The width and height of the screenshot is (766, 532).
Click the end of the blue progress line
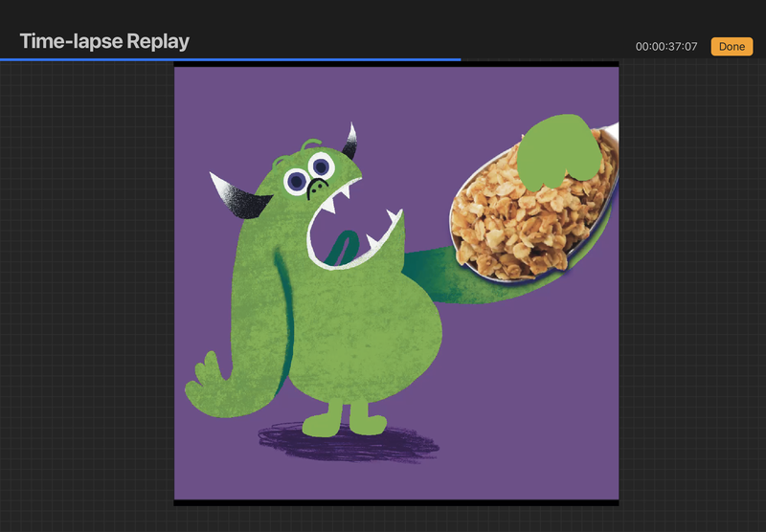459,59
